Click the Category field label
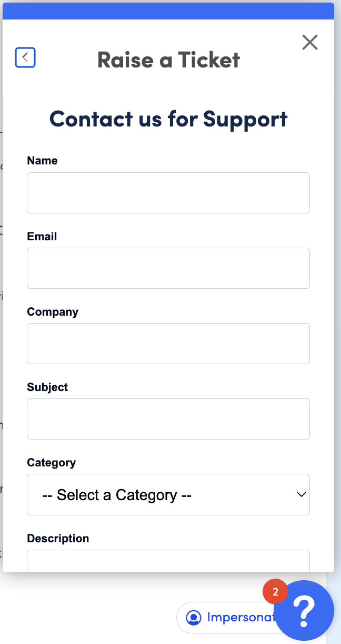This screenshot has height=644, width=341. (52, 462)
